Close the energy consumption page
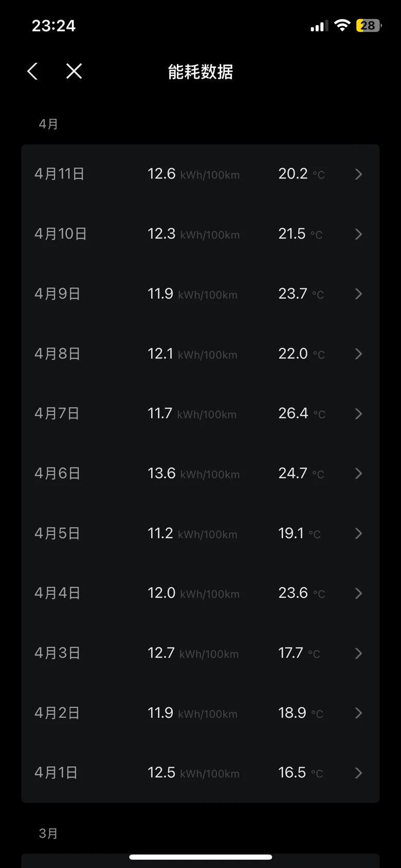This screenshot has width=401, height=868. [74, 71]
